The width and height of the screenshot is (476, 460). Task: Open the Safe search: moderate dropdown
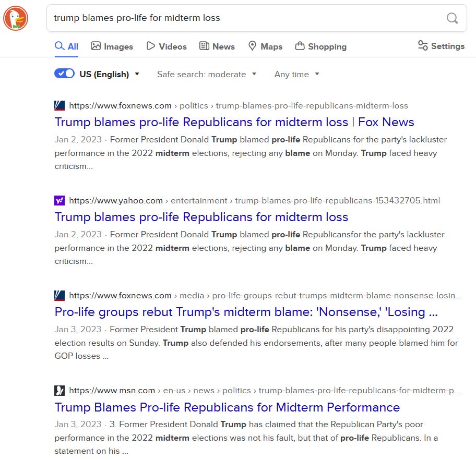[x=207, y=75]
